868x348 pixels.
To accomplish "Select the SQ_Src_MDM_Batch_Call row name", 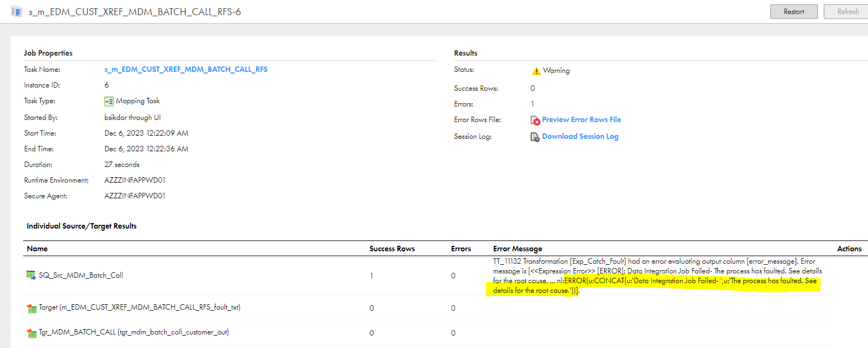I will 81,275.
